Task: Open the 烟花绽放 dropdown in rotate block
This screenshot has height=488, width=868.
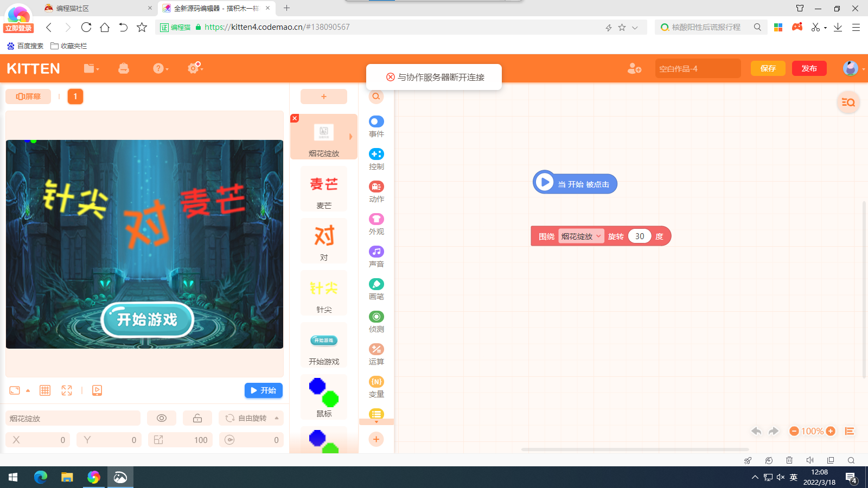Action: (581, 236)
